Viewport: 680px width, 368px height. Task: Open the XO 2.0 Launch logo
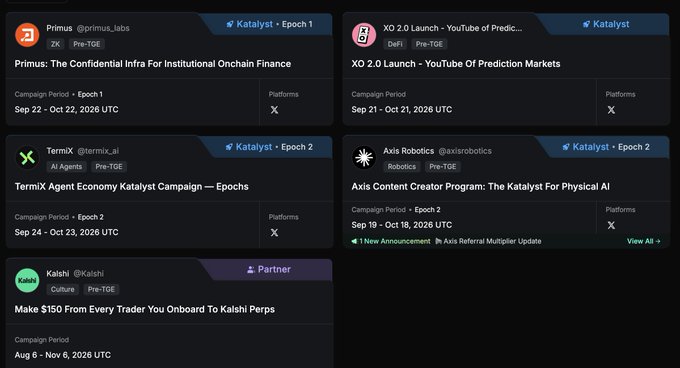click(x=364, y=35)
